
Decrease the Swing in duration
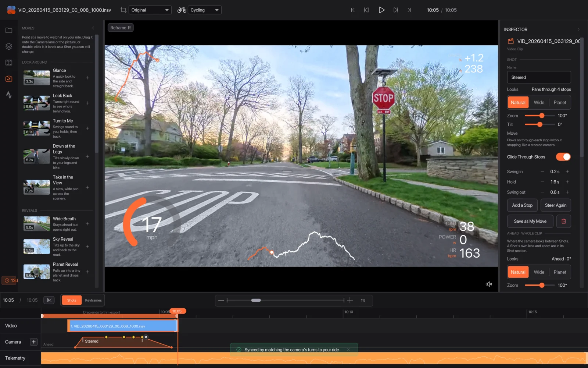542,171
